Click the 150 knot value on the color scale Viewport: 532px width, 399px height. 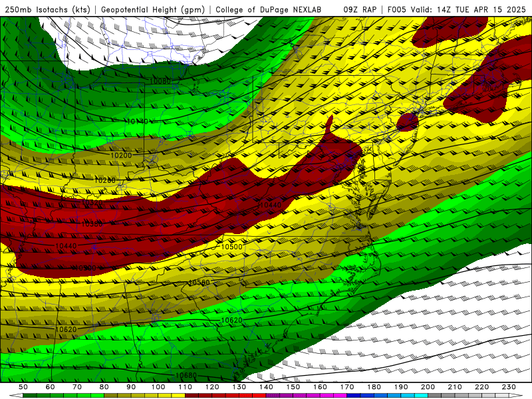pyautogui.click(x=293, y=387)
